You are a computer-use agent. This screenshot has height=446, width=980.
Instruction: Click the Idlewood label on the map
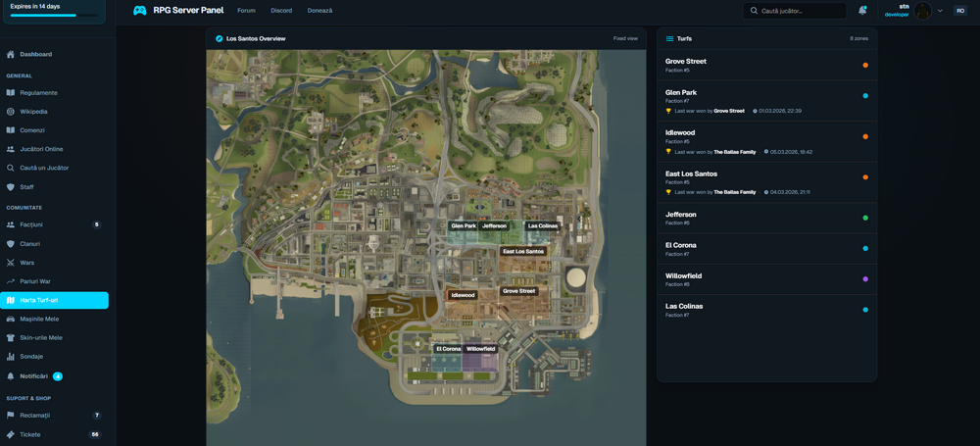[x=464, y=295]
